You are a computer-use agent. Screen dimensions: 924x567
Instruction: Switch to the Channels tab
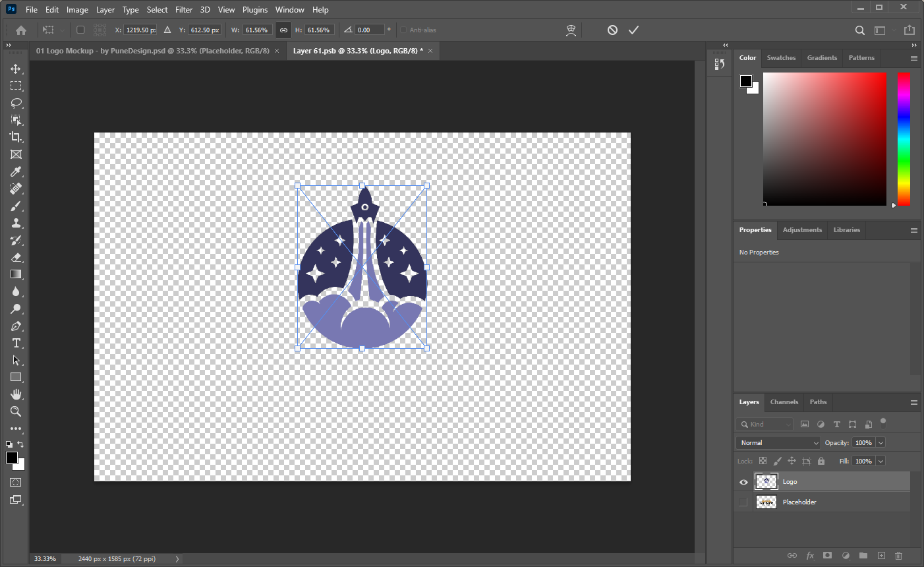(784, 402)
